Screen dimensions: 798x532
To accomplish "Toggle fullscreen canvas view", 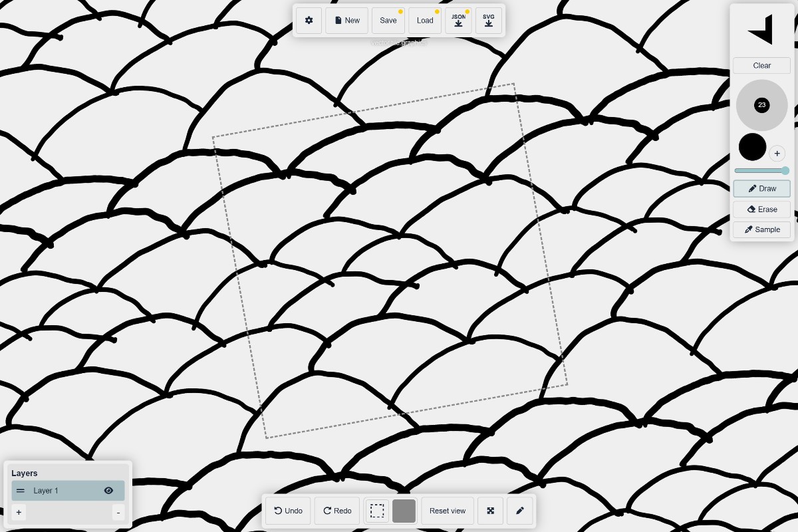I will (490, 511).
